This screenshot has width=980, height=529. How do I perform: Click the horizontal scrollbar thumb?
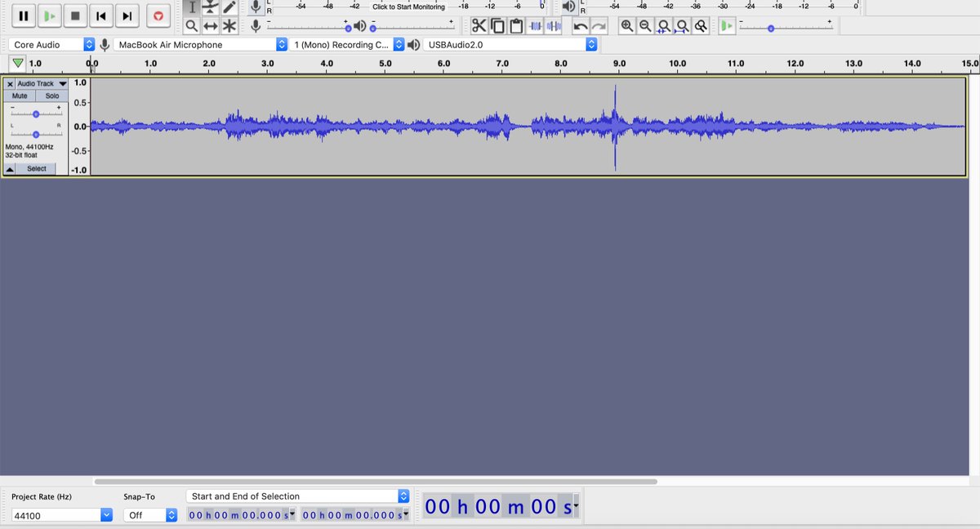tap(376, 482)
